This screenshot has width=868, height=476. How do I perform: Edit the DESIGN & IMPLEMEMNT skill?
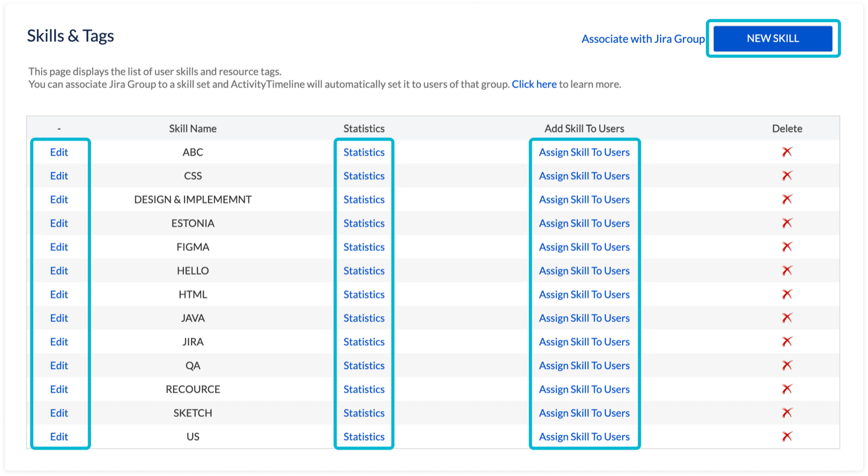(x=59, y=199)
